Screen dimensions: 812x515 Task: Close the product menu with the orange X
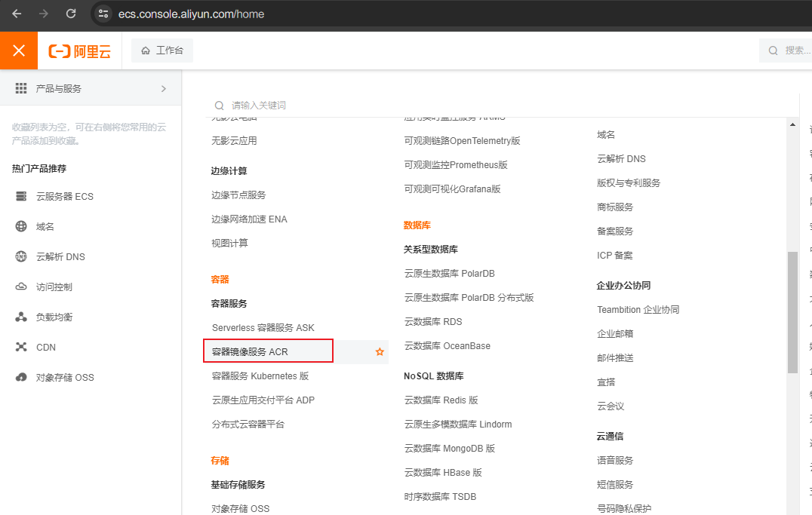(x=19, y=51)
